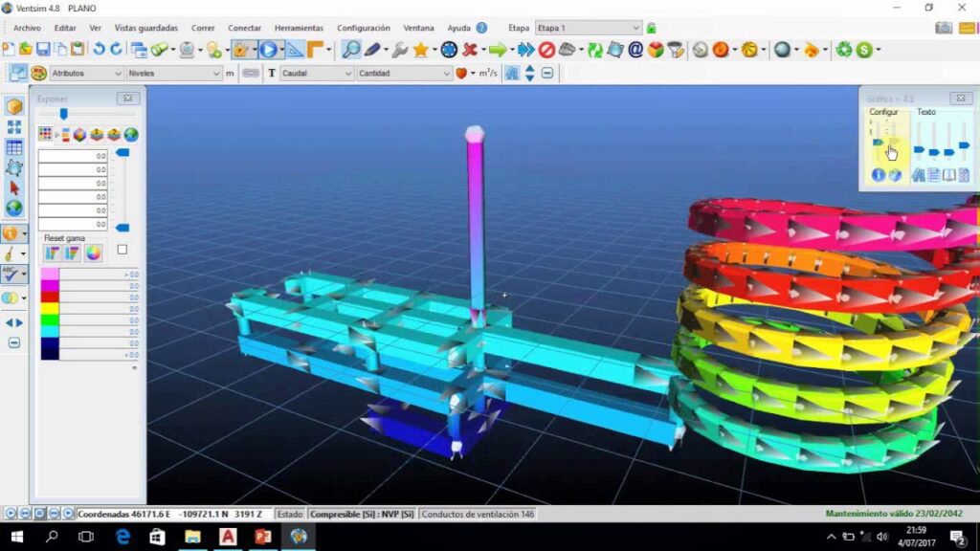Toggle the gray label tag button
Image resolution: width=980 pixels, height=551 pixels.
tap(251, 73)
